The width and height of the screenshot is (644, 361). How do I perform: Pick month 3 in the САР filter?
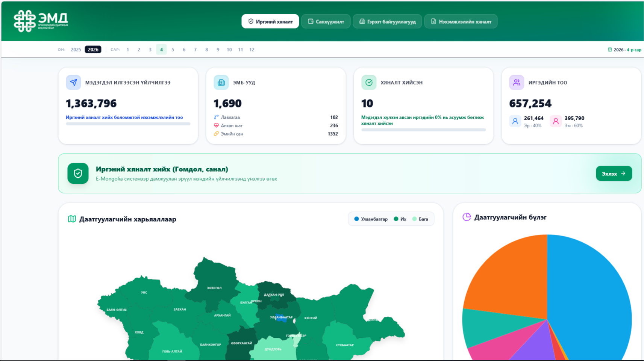[150, 50]
